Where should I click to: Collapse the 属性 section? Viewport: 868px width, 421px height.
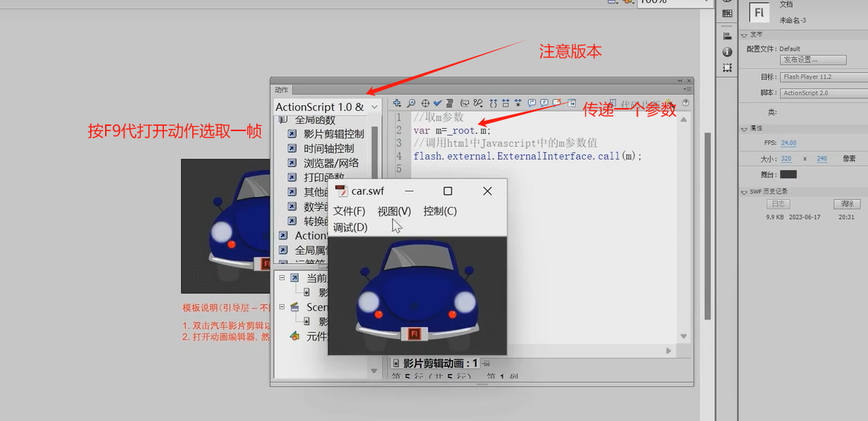(x=744, y=128)
